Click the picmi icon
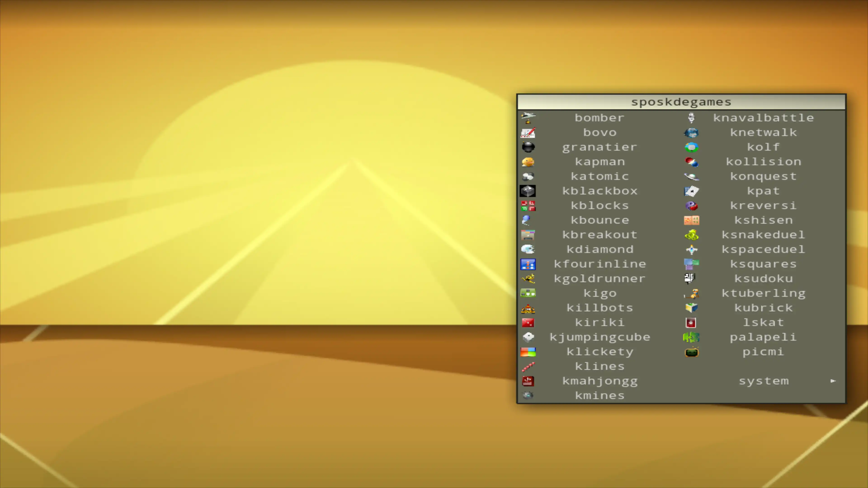Viewport: 868px width, 488px height. tap(691, 352)
